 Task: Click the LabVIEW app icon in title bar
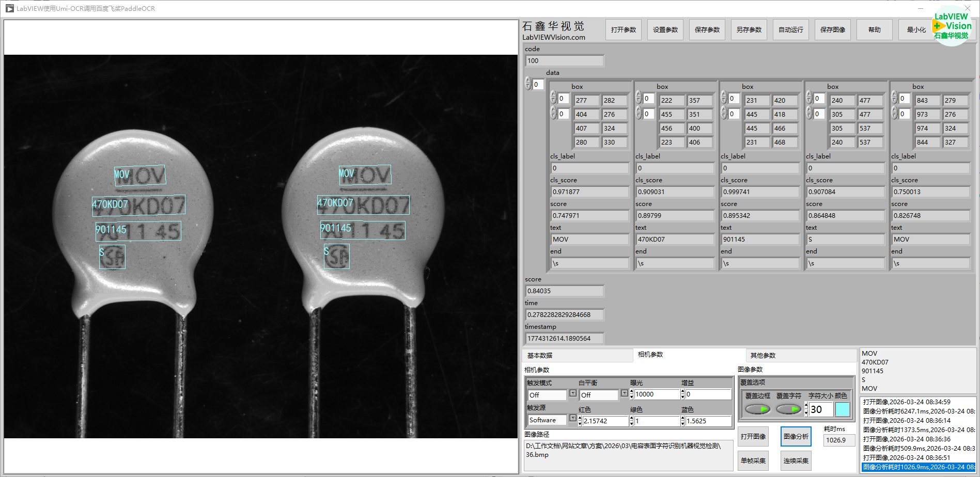tap(9, 8)
